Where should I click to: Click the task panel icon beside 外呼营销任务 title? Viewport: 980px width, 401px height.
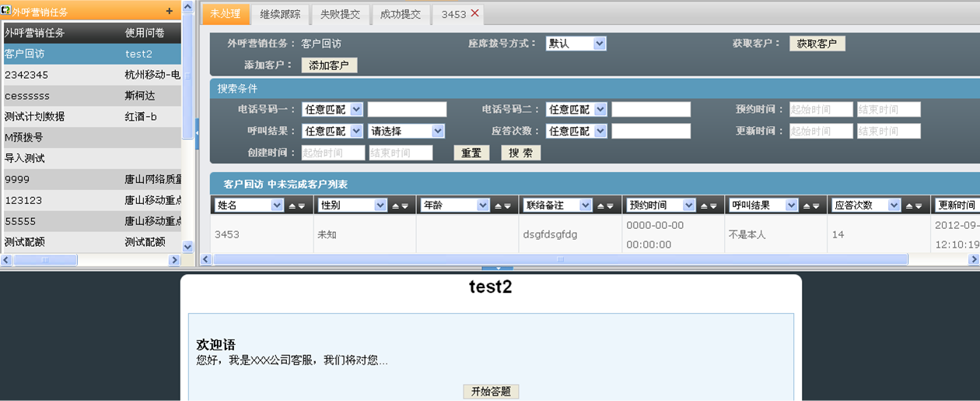pos(5,11)
